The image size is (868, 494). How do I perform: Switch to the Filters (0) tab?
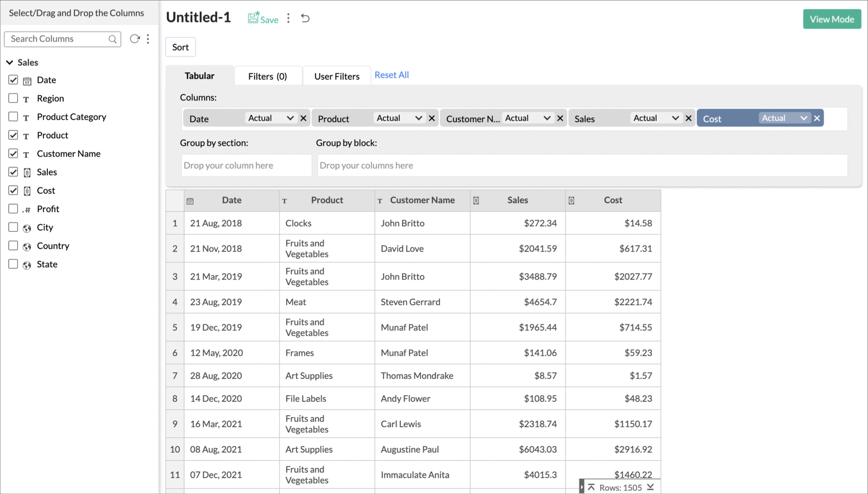(268, 76)
